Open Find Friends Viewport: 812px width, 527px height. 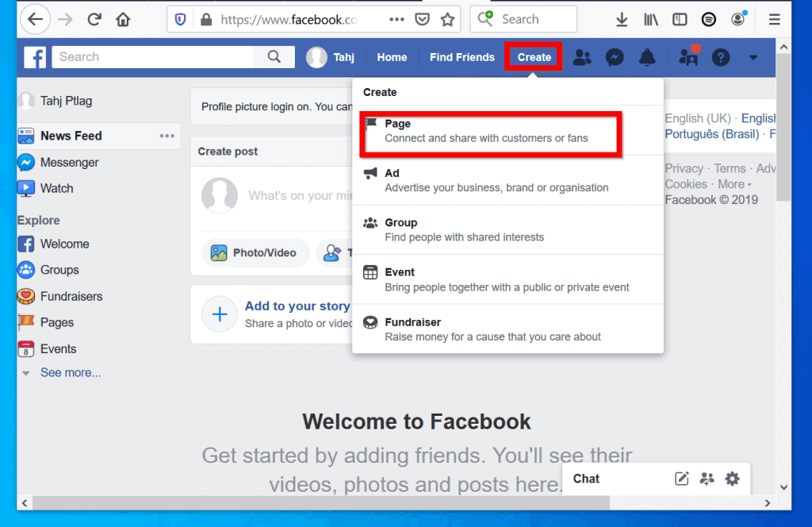pos(462,57)
